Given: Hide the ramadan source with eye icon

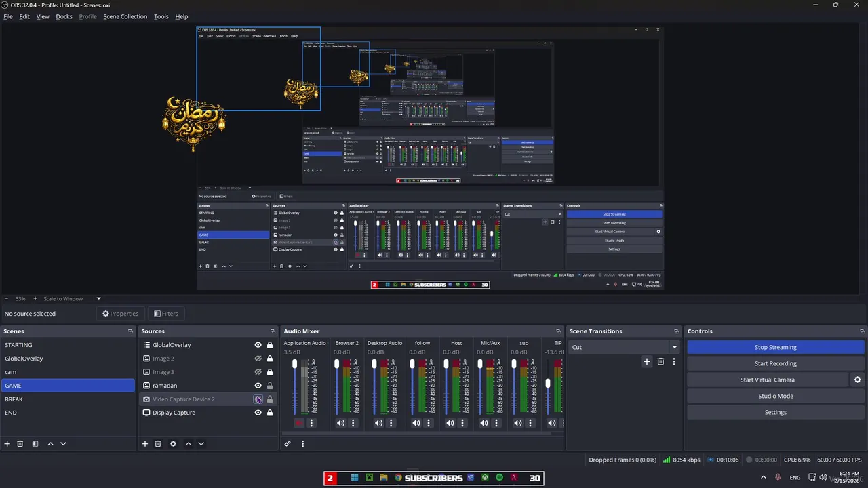Looking at the screenshot, I should (x=258, y=386).
